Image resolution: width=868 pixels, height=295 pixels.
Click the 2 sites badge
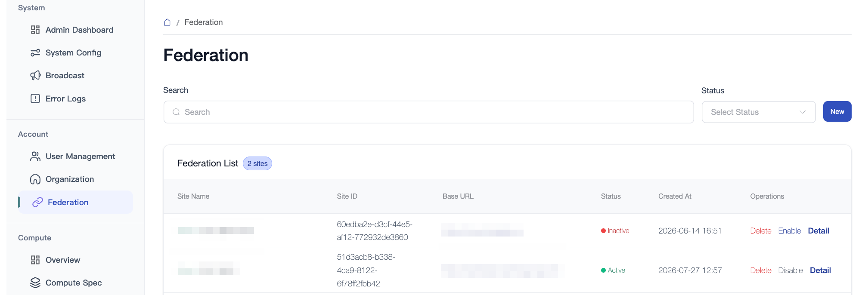tap(257, 163)
